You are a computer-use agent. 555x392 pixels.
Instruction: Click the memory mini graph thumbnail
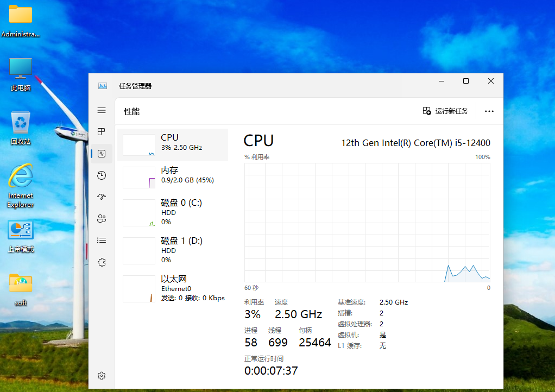coord(139,178)
